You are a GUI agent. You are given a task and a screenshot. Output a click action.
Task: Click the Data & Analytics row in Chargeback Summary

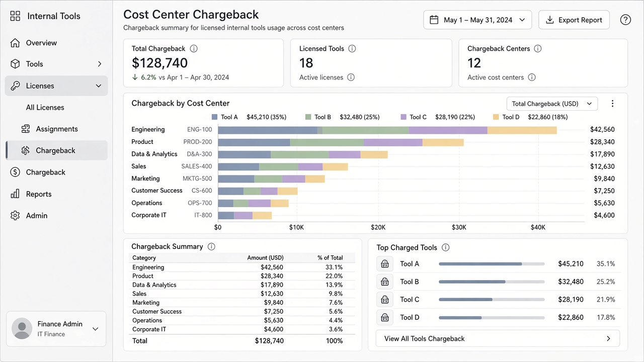[x=242, y=285]
